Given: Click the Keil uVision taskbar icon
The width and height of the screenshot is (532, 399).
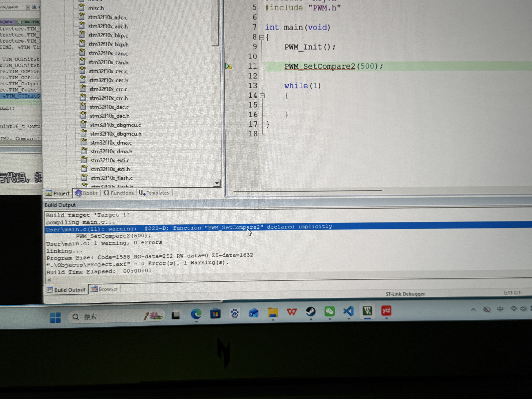Looking at the screenshot, I should click(367, 311).
